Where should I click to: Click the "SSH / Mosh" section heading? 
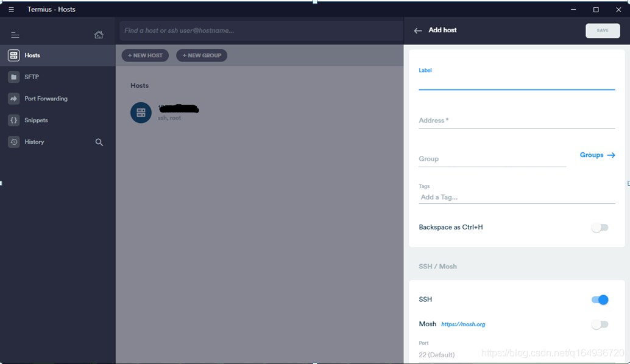tap(437, 267)
